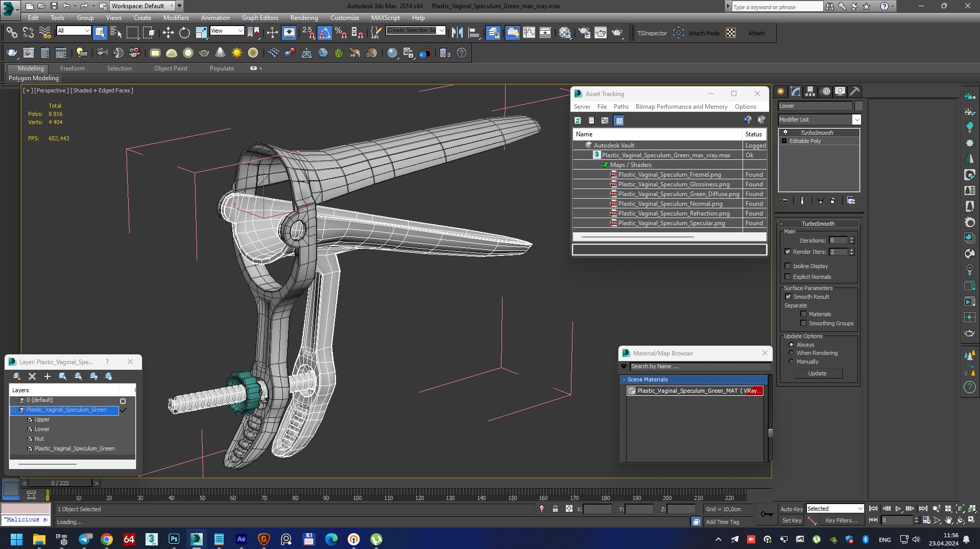Image resolution: width=980 pixels, height=549 pixels.
Task: Open the Modify command panel tab
Action: click(x=796, y=91)
